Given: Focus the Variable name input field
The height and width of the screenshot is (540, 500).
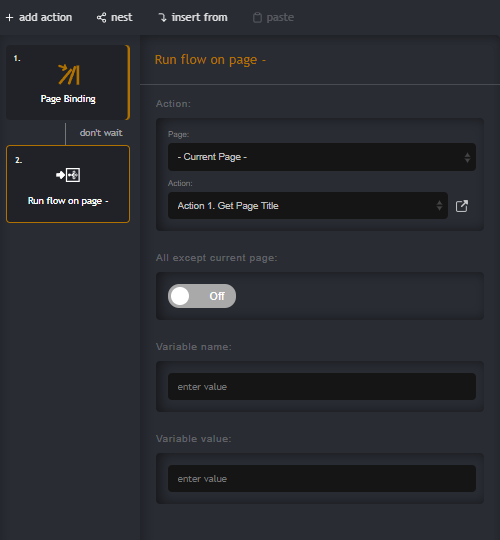Looking at the screenshot, I should (x=322, y=386).
